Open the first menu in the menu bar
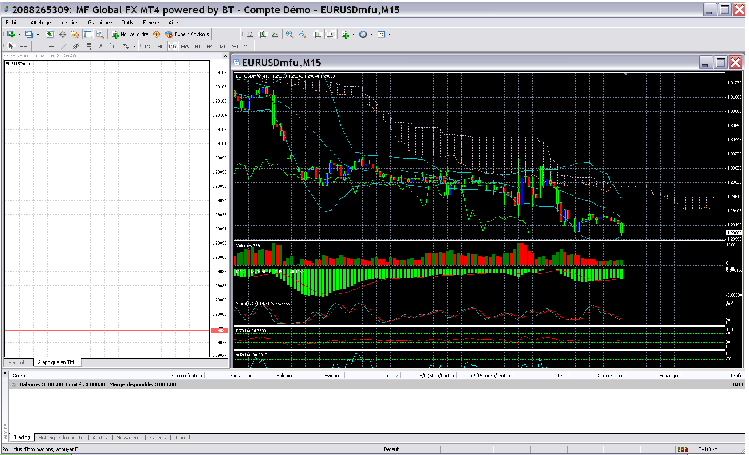Viewport: 749px width, 455px height. point(10,20)
